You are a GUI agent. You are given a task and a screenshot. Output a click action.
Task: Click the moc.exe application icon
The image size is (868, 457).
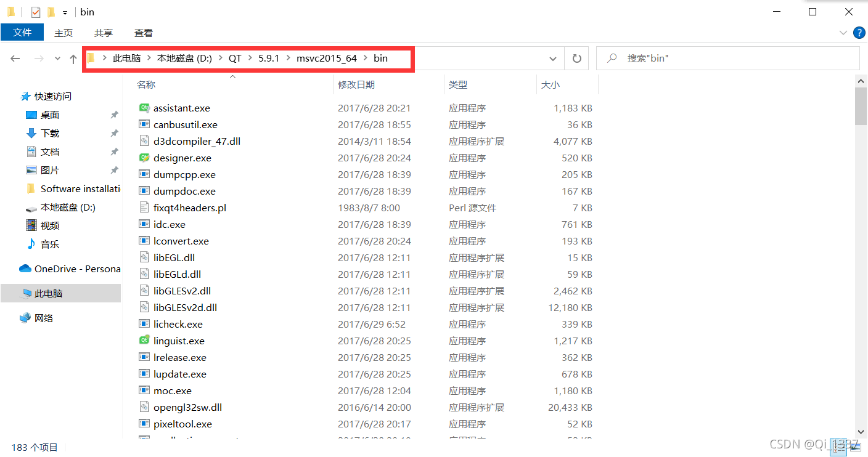coord(144,390)
